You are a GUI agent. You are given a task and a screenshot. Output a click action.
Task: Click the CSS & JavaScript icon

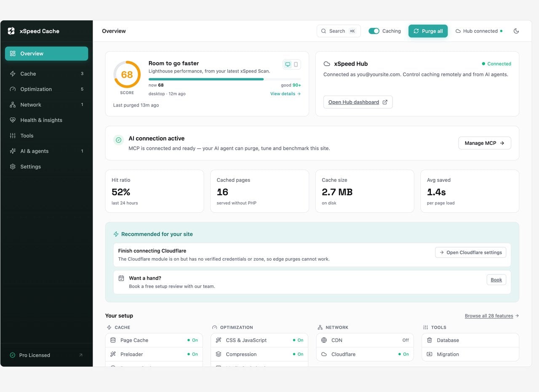click(x=218, y=340)
